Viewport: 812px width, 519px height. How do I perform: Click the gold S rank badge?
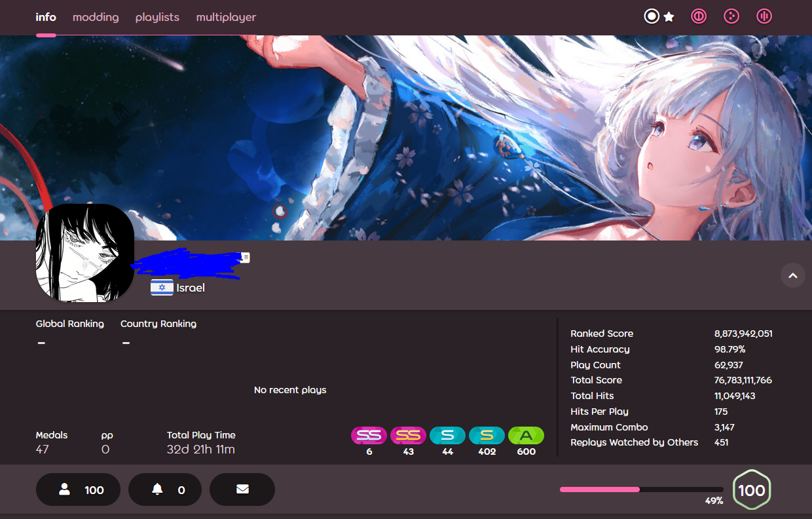coord(487,435)
